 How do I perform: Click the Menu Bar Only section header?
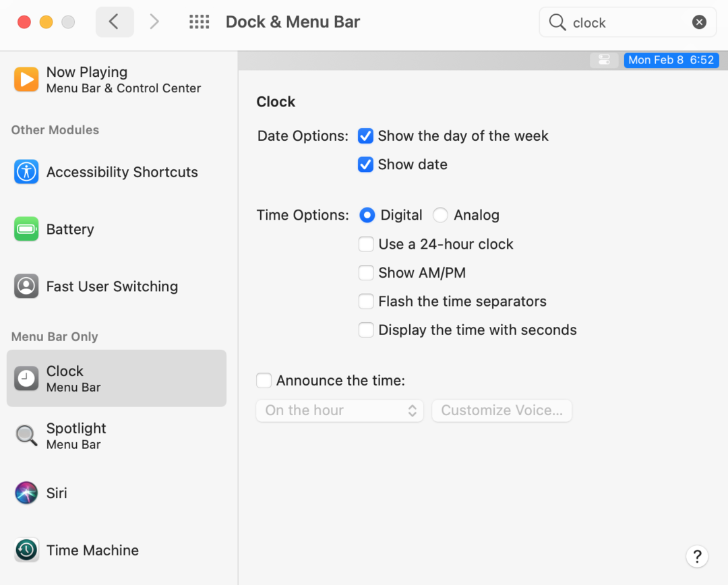pos(55,336)
